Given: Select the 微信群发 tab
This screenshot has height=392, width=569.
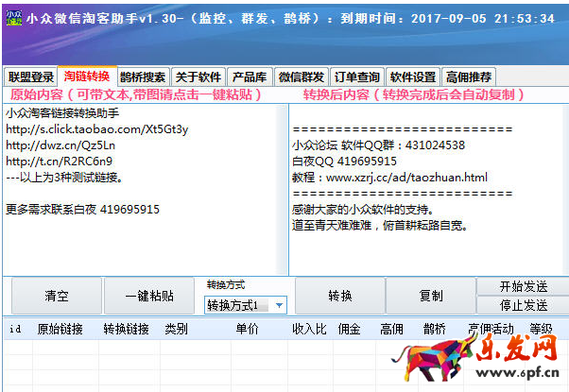Looking at the screenshot, I should [x=302, y=77].
